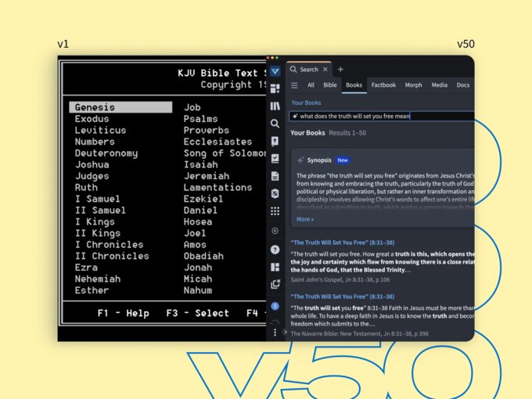Open the second "The Truth Will Set You Free" result above Navarre Bible
This screenshot has height=399, width=532.
pos(343,297)
